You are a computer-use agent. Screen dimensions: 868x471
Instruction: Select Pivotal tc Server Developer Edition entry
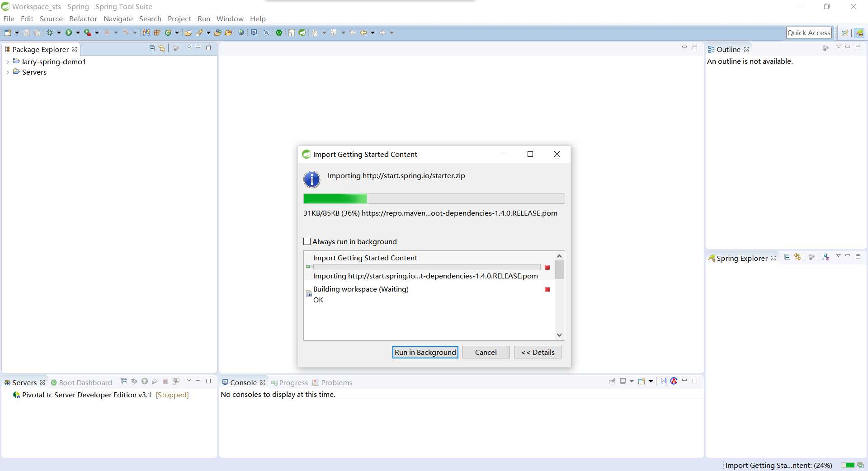(101, 395)
